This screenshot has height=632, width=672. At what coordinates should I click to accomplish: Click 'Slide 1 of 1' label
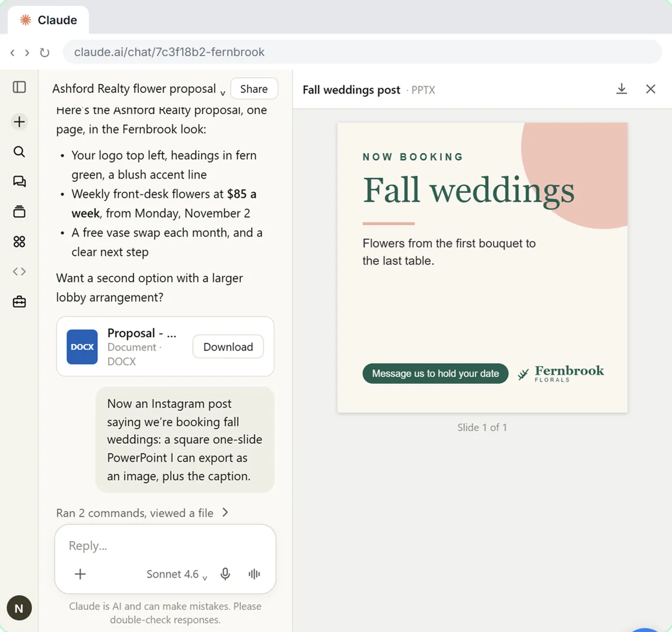point(482,427)
